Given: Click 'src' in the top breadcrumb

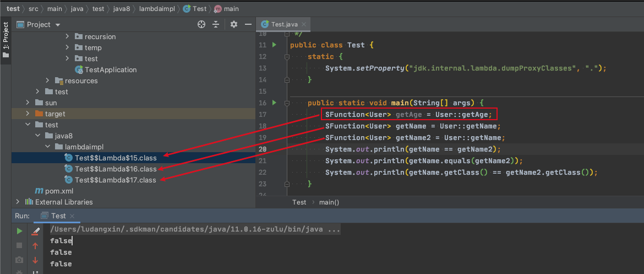Looking at the screenshot, I should click(34, 8).
